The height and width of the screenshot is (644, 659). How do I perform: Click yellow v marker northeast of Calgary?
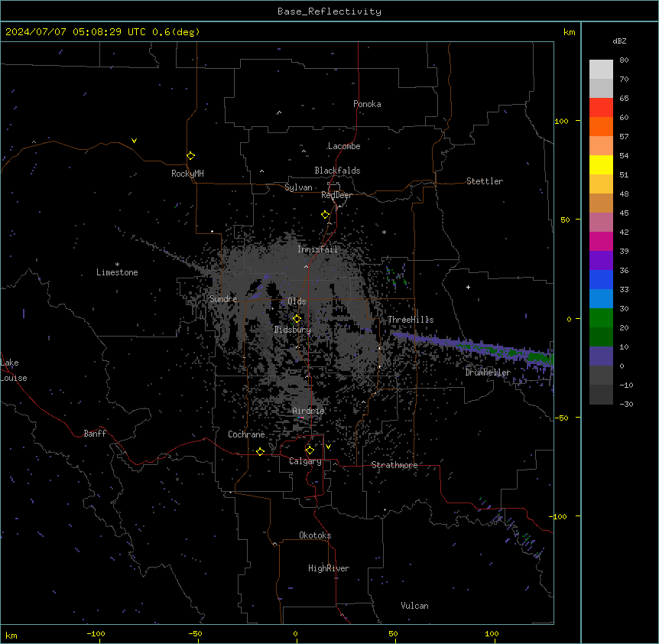pyautogui.click(x=328, y=447)
